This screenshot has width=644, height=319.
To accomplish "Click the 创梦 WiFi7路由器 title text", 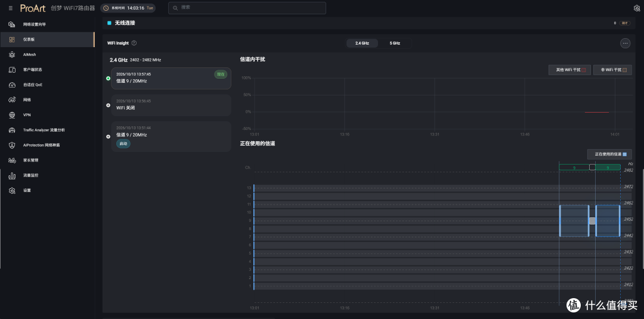I will tap(73, 8).
